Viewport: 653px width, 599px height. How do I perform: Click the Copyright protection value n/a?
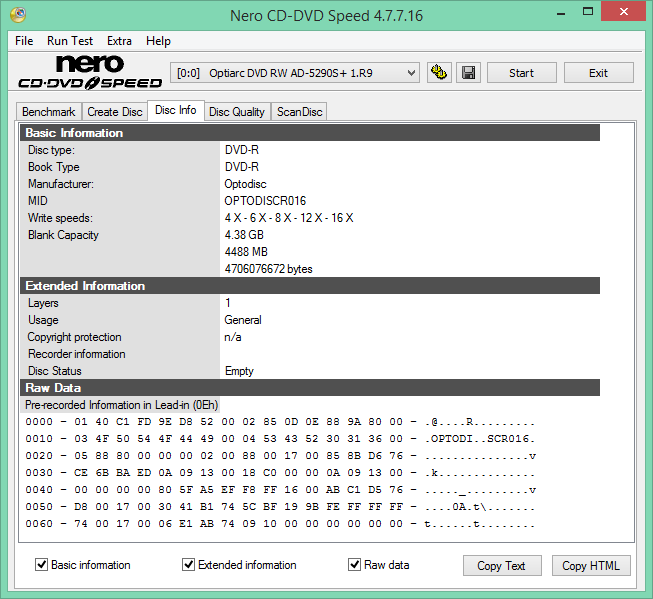(233, 337)
